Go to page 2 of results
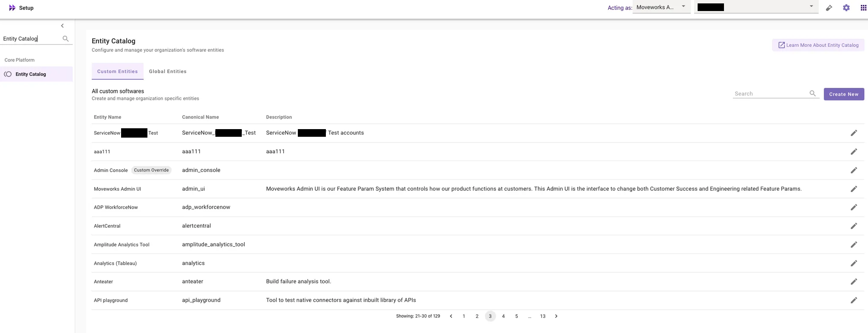The image size is (868, 333). coord(477,316)
